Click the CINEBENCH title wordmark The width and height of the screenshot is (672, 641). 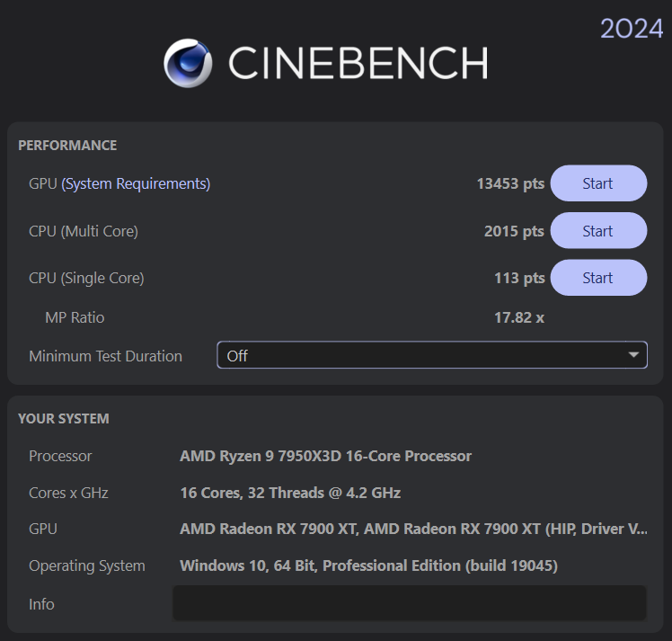click(x=358, y=63)
